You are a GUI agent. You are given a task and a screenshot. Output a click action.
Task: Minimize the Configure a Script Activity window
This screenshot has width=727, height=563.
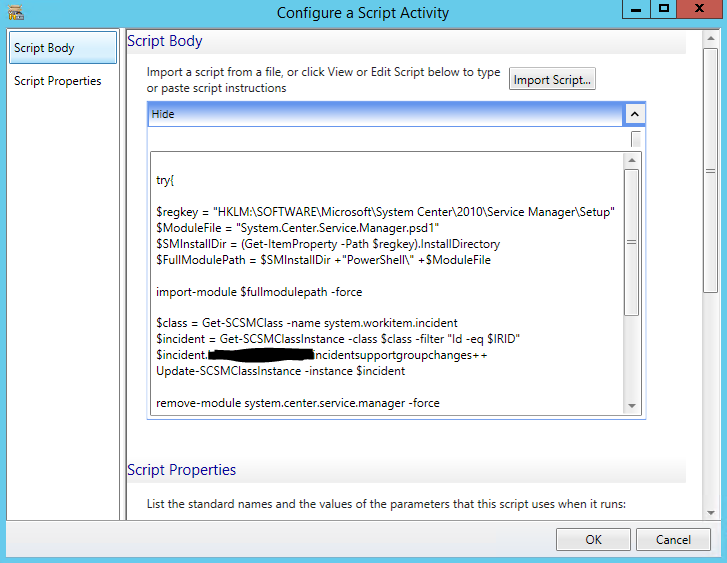[x=636, y=9]
